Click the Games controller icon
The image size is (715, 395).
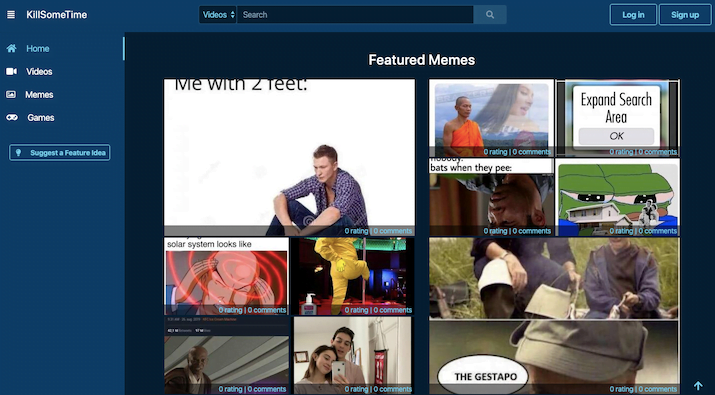point(12,118)
